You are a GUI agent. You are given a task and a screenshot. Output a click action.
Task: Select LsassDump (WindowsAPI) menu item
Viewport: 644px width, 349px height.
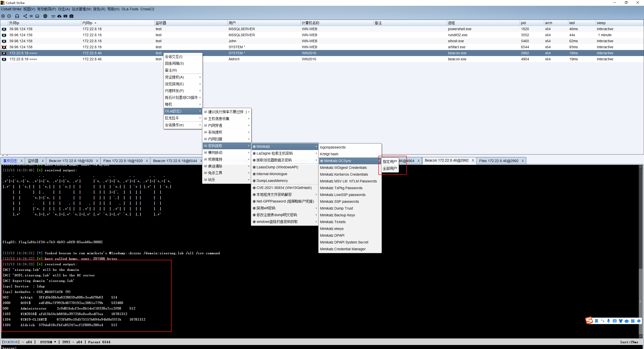pos(285,167)
